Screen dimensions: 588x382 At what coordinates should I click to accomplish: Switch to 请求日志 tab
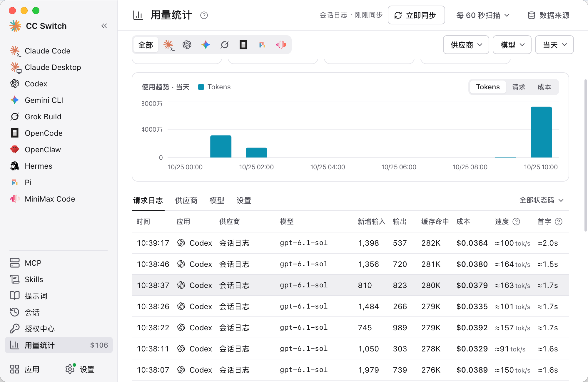pyautogui.click(x=148, y=201)
